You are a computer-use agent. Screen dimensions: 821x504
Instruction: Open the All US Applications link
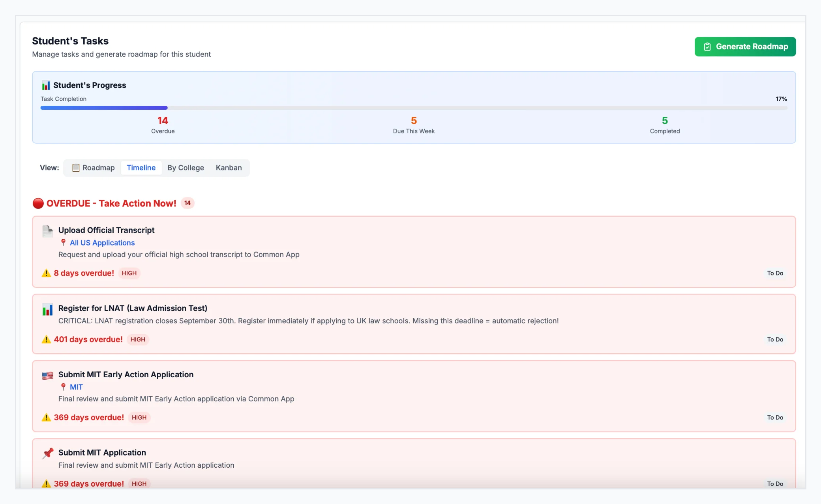click(x=102, y=243)
